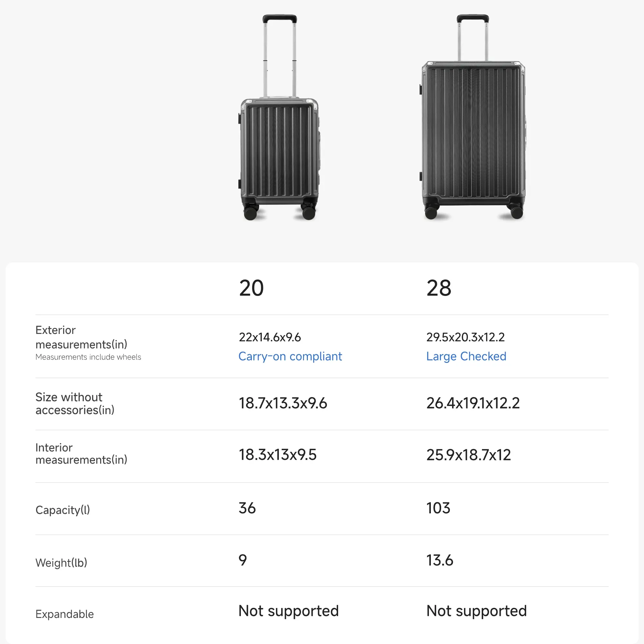Open the "Large Checked" link
The height and width of the screenshot is (644, 644).
[466, 356]
